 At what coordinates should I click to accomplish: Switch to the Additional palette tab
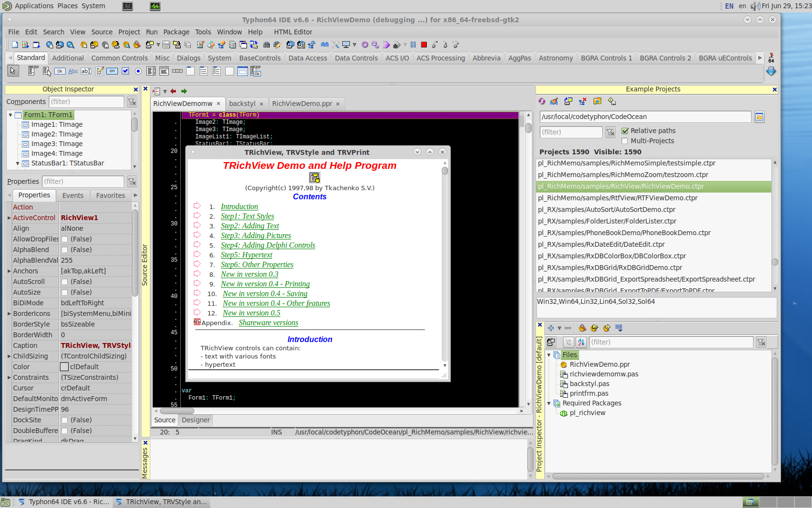[68, 58]
